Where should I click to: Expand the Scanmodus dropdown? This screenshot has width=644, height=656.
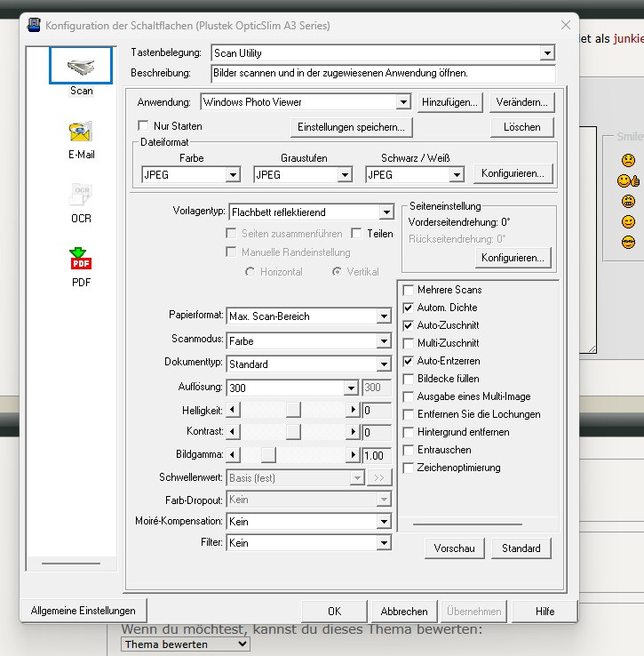[x=384, y=341]
